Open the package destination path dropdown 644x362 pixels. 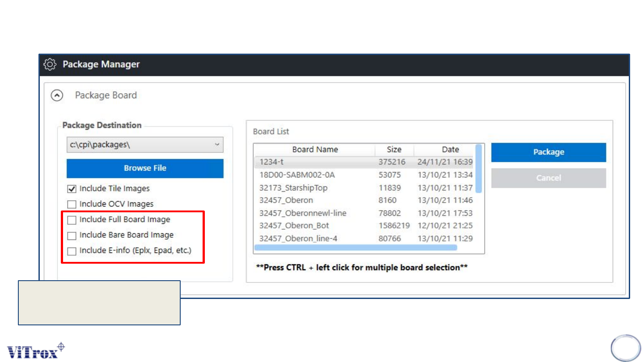[x=217, y=145]
